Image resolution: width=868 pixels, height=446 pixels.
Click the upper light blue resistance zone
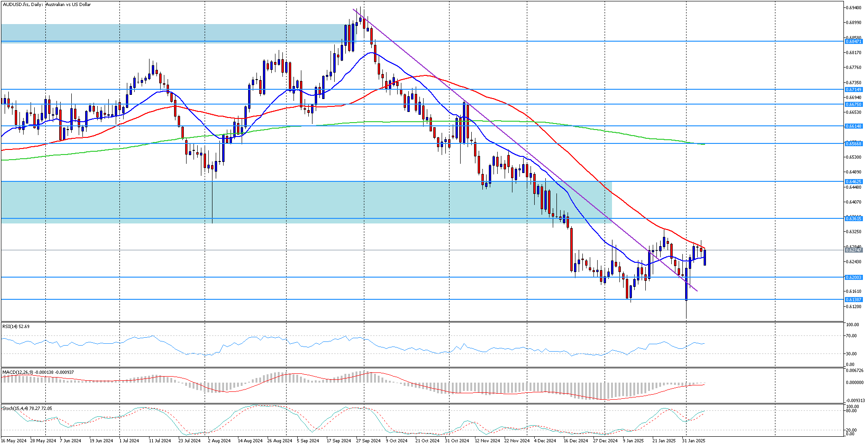point(171,32)
